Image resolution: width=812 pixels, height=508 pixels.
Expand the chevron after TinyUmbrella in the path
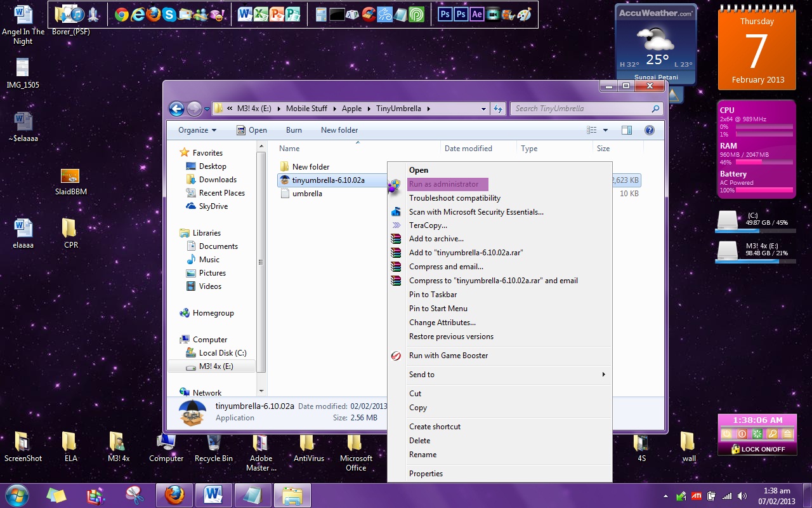(x=429, y=109)
